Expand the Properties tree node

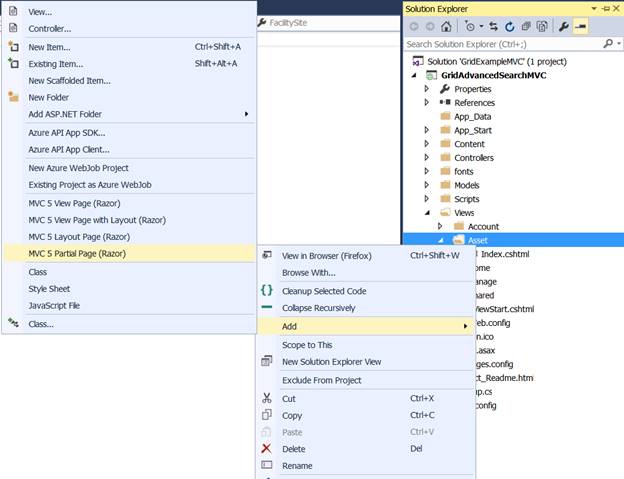(427, 89)
